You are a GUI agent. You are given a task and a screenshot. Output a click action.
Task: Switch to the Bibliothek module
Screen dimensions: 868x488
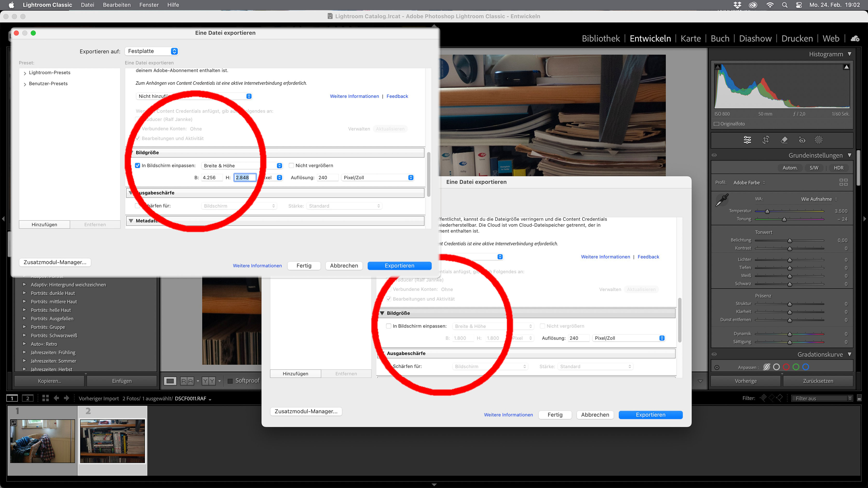click(600, 39)
